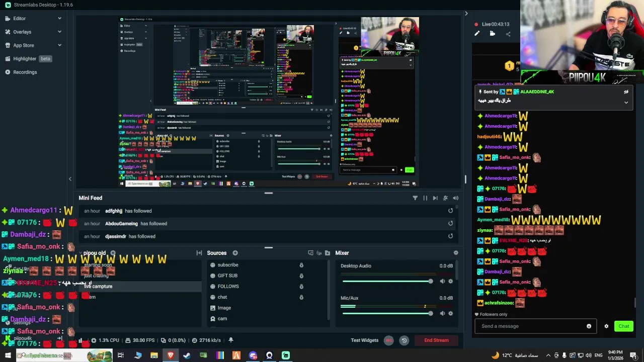Open Steam from taskbar
The width and height of the screenshot is (644, 362).
(187, 355)
